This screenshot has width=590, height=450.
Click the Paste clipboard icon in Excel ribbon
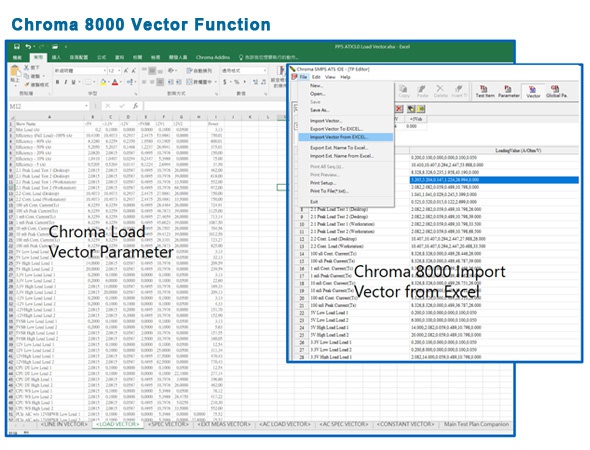pos(15,71)
